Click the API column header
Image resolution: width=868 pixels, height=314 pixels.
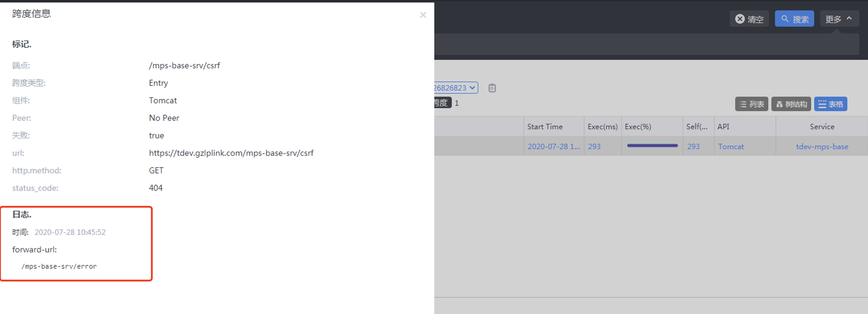coord(723,127)
